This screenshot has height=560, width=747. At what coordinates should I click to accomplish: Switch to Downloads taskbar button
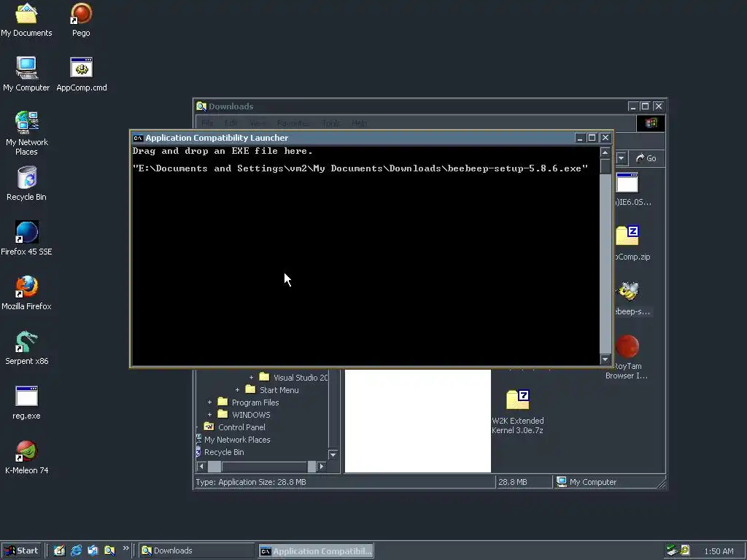[197, 551]
